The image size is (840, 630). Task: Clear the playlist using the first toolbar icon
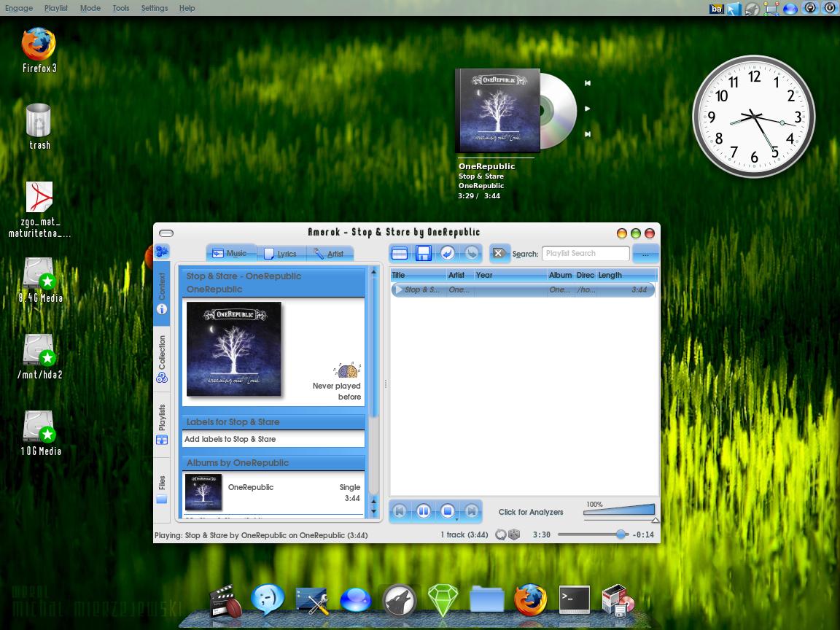tap(400, 254)
